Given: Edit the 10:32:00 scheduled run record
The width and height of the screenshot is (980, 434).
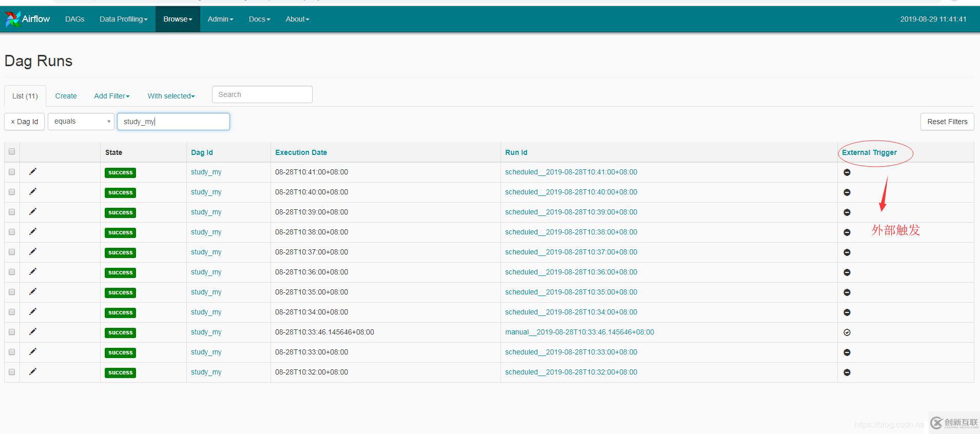Looking at the screenshot, I should tap(33, 372).
